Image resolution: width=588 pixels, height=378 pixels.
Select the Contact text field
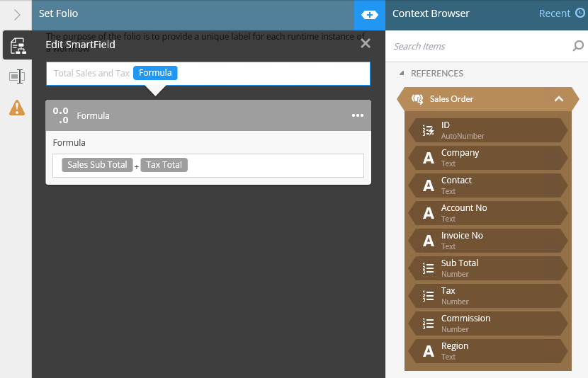click(x=488, y=185)
